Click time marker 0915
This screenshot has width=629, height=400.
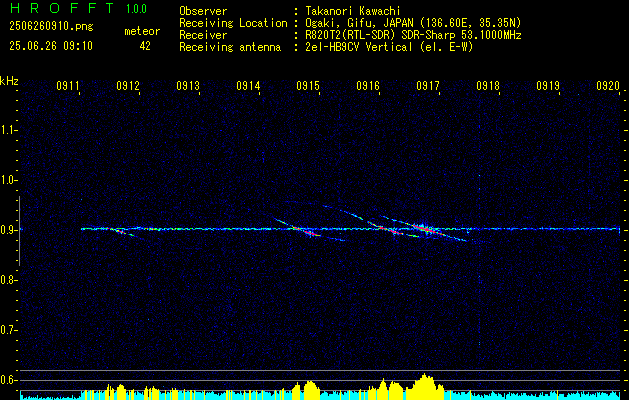[x=308, y=86]
